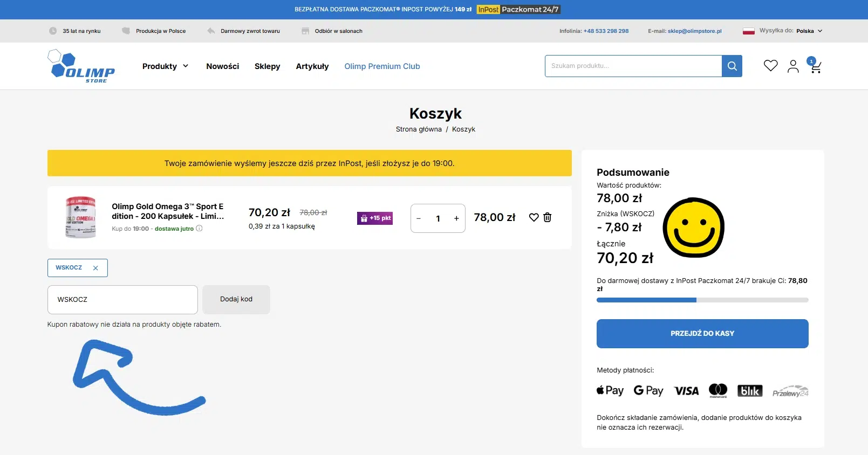
Task: Click the crossed-out 78,00 zł price
Action: pos(313,212)
